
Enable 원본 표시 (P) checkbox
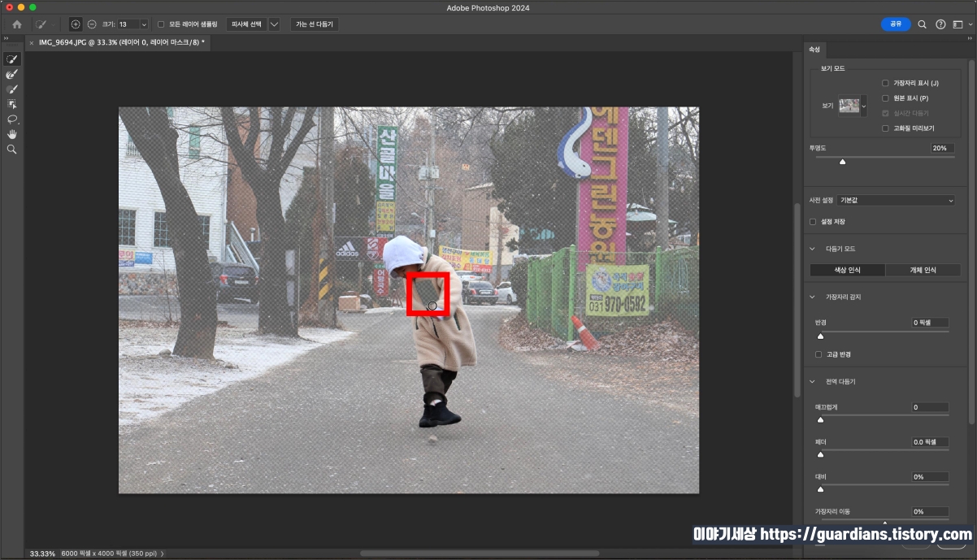click(x=886, y=98)
